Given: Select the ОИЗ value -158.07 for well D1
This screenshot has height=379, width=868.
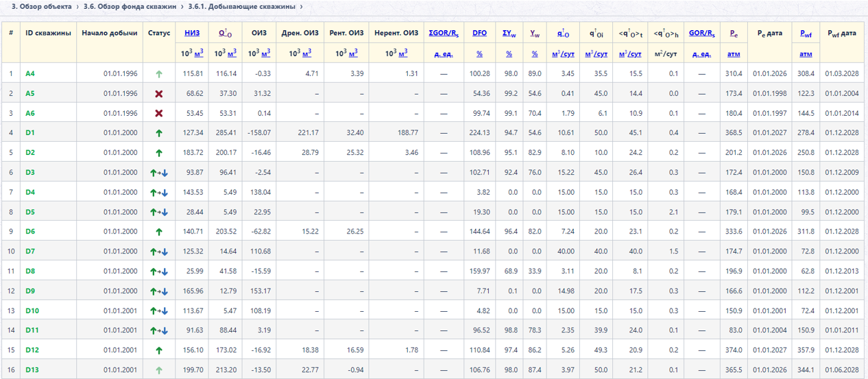Looking at the screenshot, I should pyautogui.click(x=259, y=133).
